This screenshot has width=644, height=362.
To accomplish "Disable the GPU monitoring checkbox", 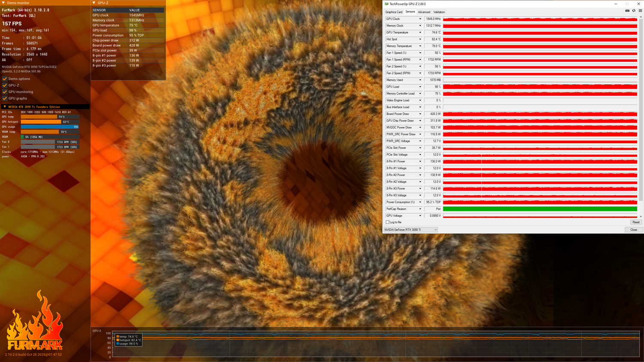I will 5,92.
